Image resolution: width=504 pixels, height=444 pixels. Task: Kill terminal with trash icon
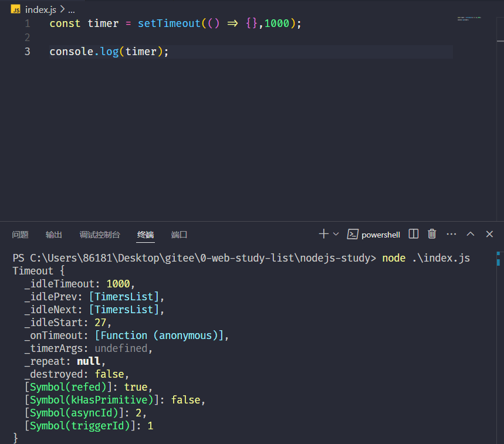tap(432, 234)
